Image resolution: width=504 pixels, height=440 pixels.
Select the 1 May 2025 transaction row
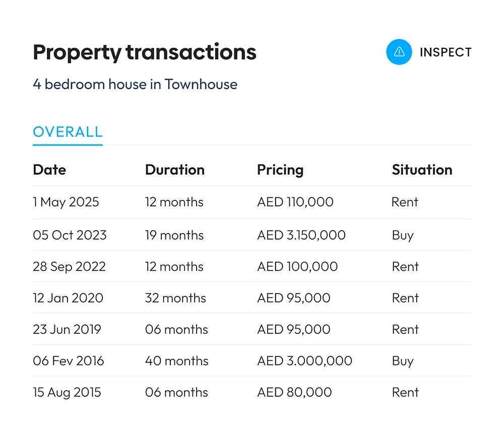(x=252, y=202)
